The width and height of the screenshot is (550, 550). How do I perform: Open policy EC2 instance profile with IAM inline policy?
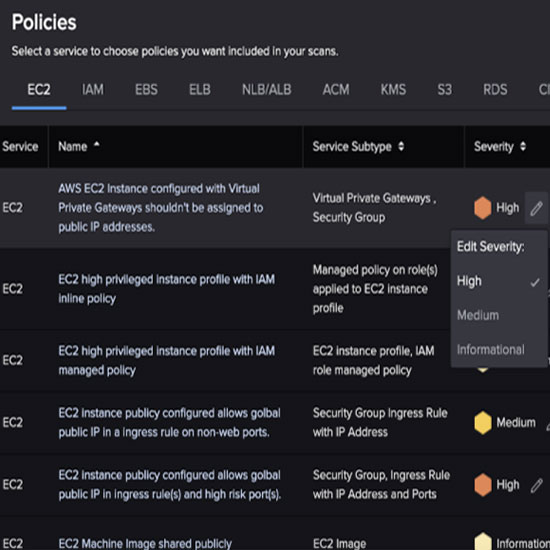166,289
